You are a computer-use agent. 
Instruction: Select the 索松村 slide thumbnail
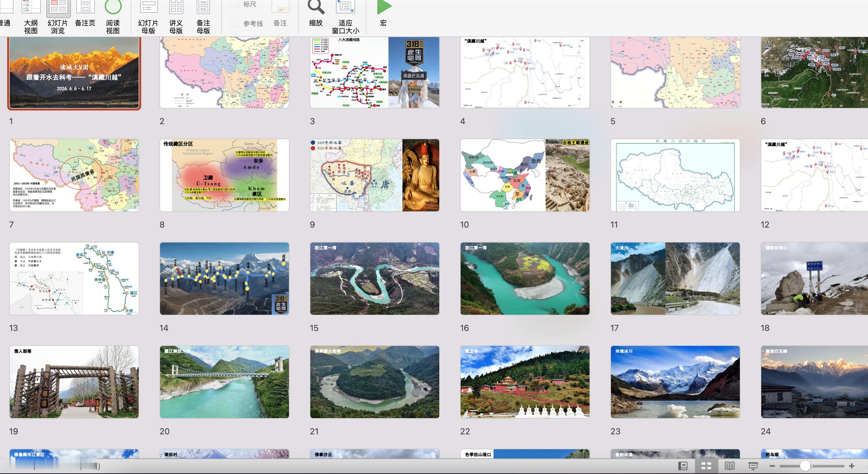point(224,454)
